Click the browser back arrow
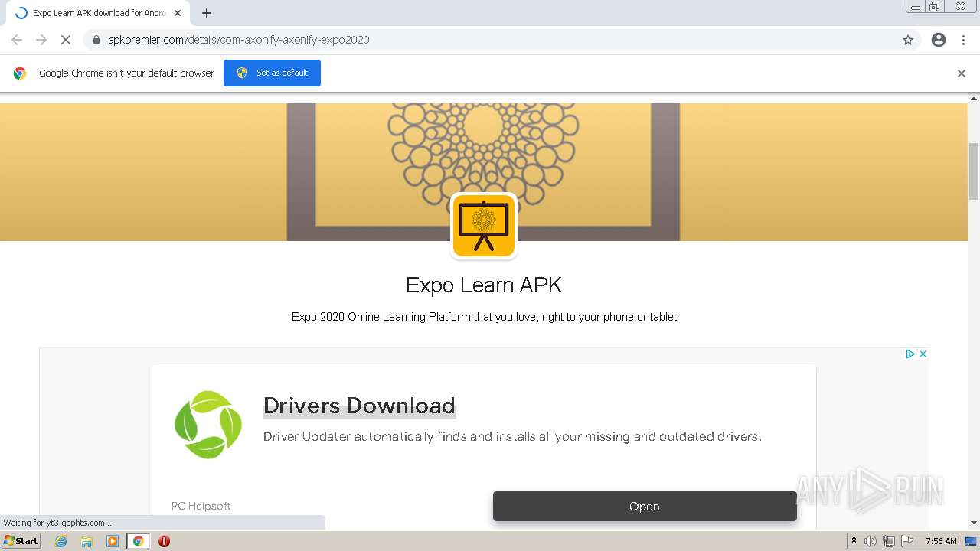 coord(17,40)
